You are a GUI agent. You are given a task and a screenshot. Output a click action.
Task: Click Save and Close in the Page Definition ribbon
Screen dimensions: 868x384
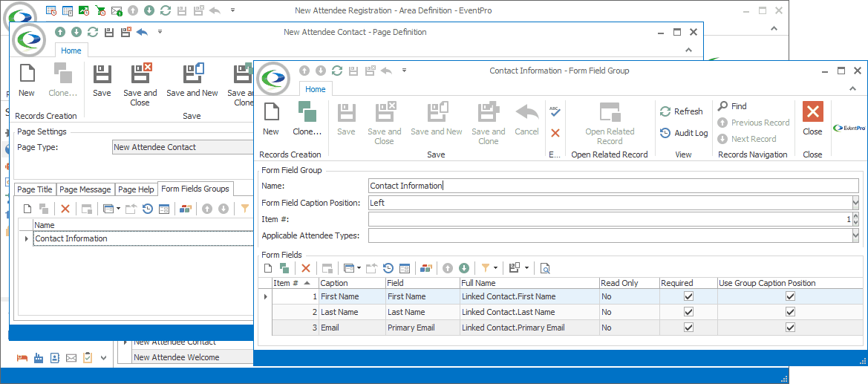tap(140, 84)
